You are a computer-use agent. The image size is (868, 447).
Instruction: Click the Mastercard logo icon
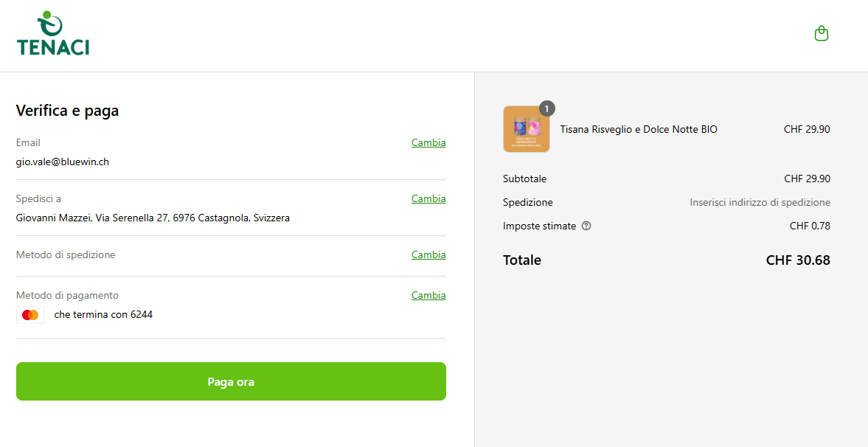[30, 315]
